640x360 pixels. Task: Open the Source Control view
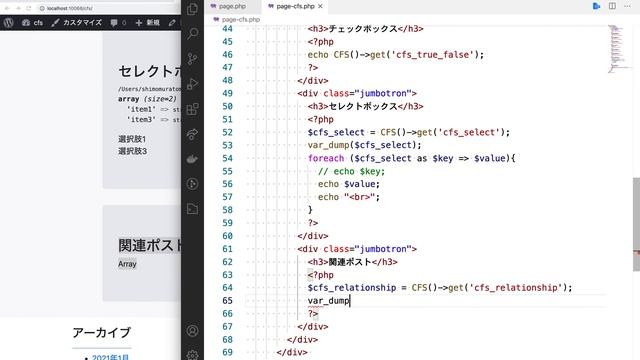pos(192,58)
